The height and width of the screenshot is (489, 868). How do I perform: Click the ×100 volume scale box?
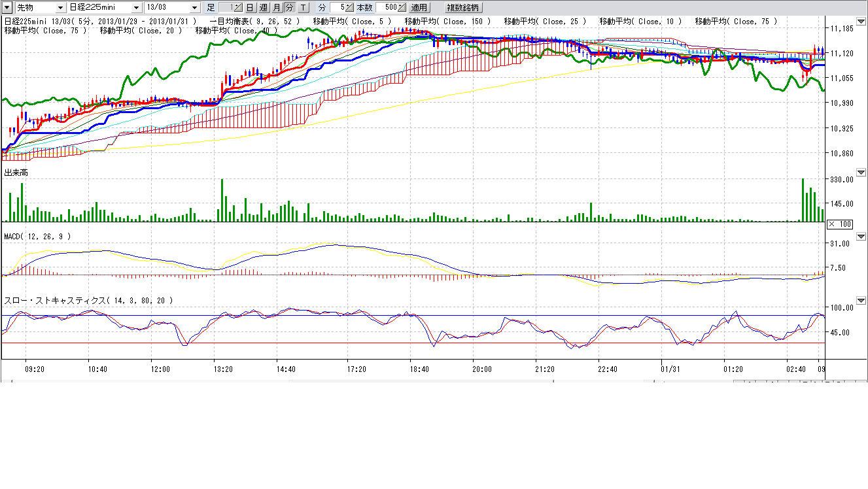pos(839,224)
